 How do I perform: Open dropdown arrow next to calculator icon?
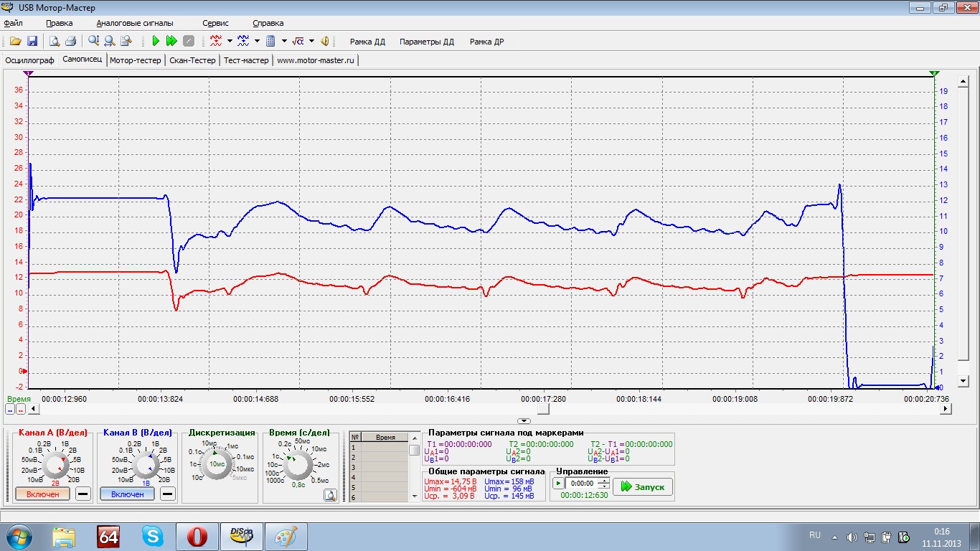[x=284, y=42]
